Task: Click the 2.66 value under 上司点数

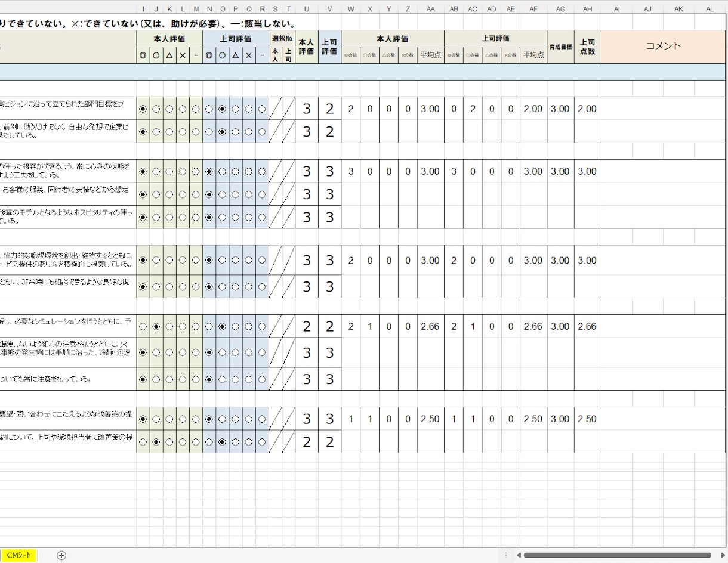Action: pos(587,327)
